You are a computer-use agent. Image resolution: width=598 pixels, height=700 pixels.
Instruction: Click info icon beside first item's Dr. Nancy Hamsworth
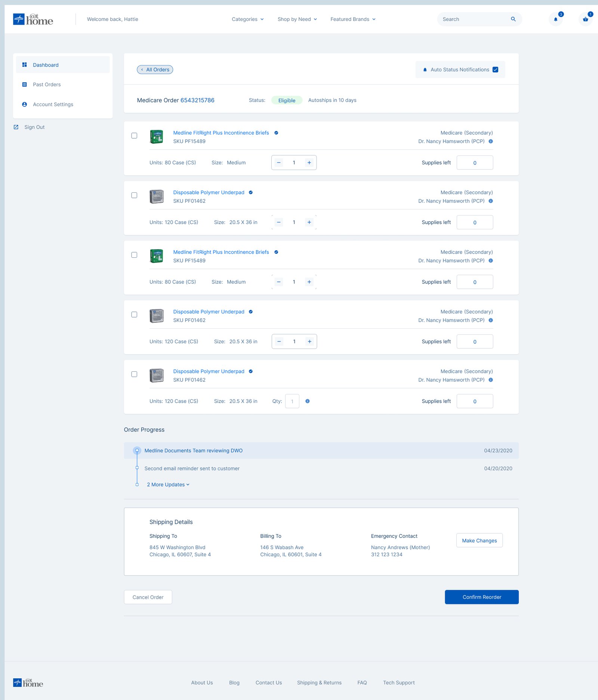pos(491,141)
